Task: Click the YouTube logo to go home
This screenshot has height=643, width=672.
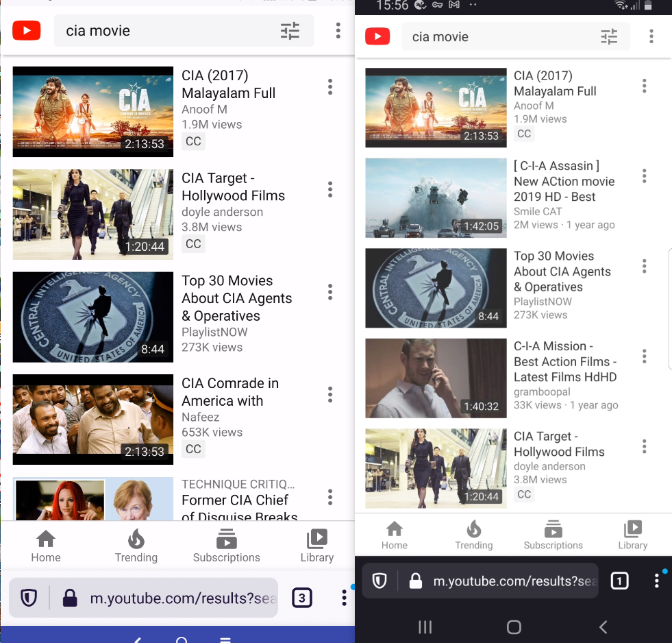Action: click(26, 30)
